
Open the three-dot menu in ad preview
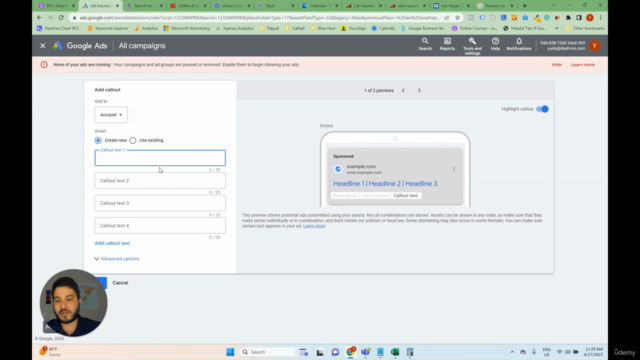point(453,169)
